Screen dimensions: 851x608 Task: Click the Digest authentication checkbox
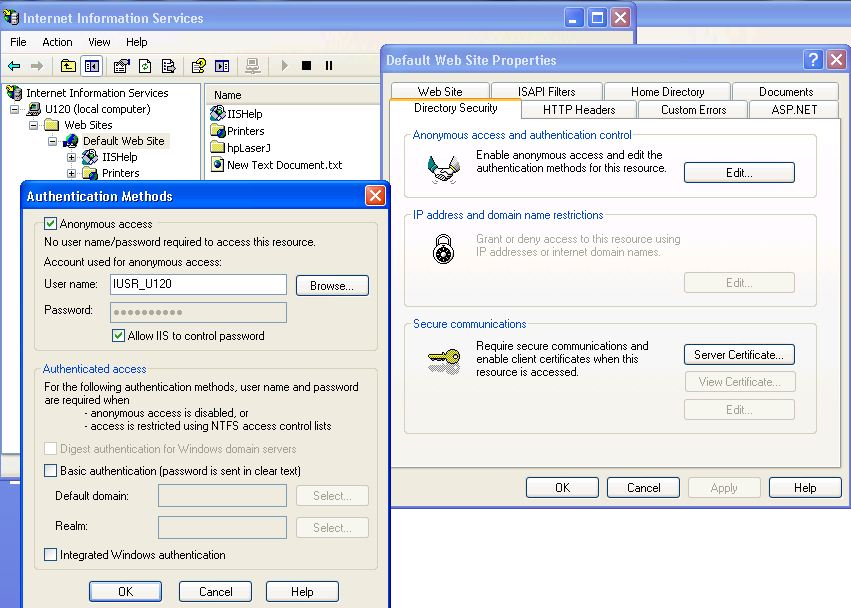coord(50,448)
